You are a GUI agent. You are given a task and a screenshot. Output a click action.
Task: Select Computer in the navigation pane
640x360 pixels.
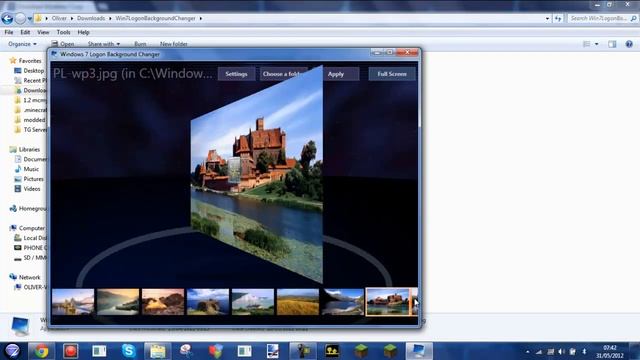(x=31, y=228)
